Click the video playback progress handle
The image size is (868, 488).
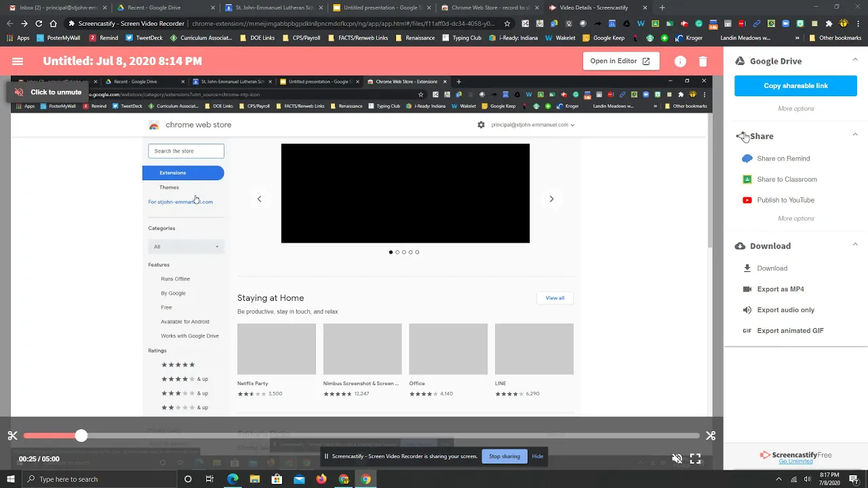[x=81, y=436]
